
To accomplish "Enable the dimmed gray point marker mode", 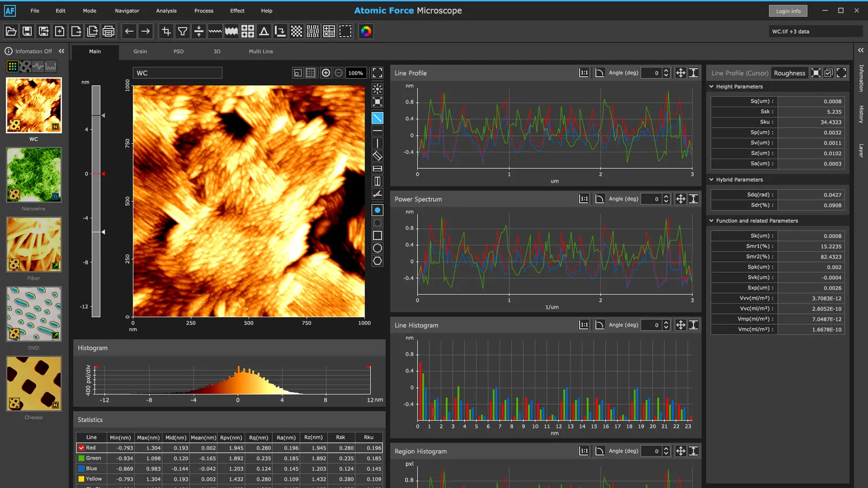I will 378,223.
